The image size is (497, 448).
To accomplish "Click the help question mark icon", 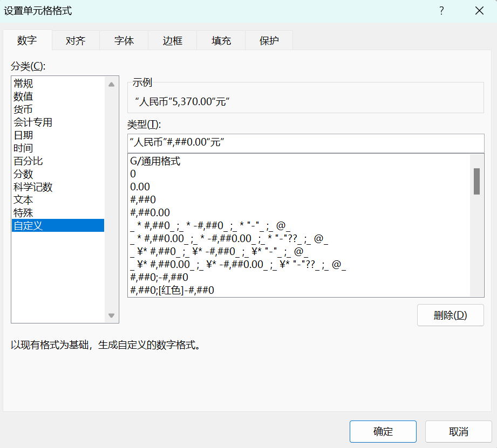I will tap(441, 11).
